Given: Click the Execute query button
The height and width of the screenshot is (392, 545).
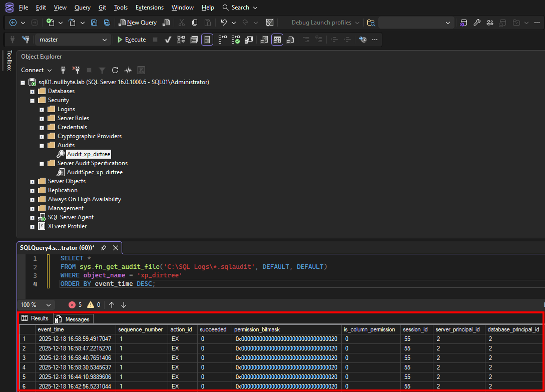Looking at the screenshot, I should [x=131, y=40].
